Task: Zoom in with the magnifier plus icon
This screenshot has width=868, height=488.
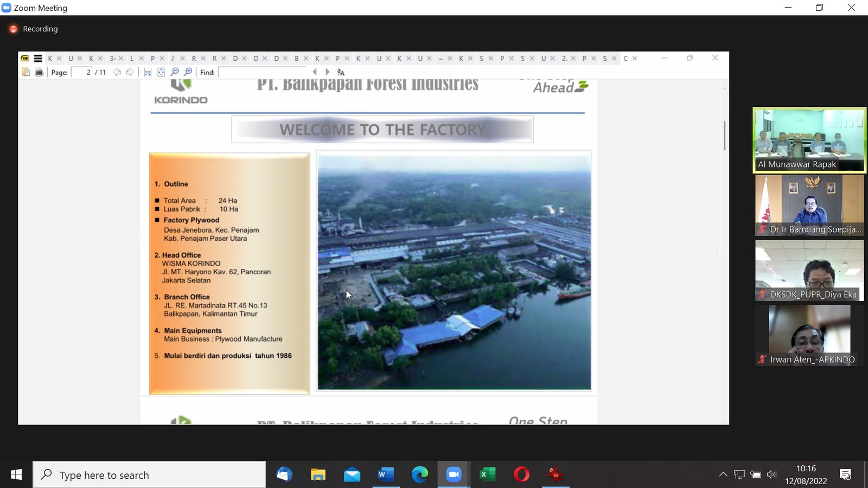Action: pos(188,72)
